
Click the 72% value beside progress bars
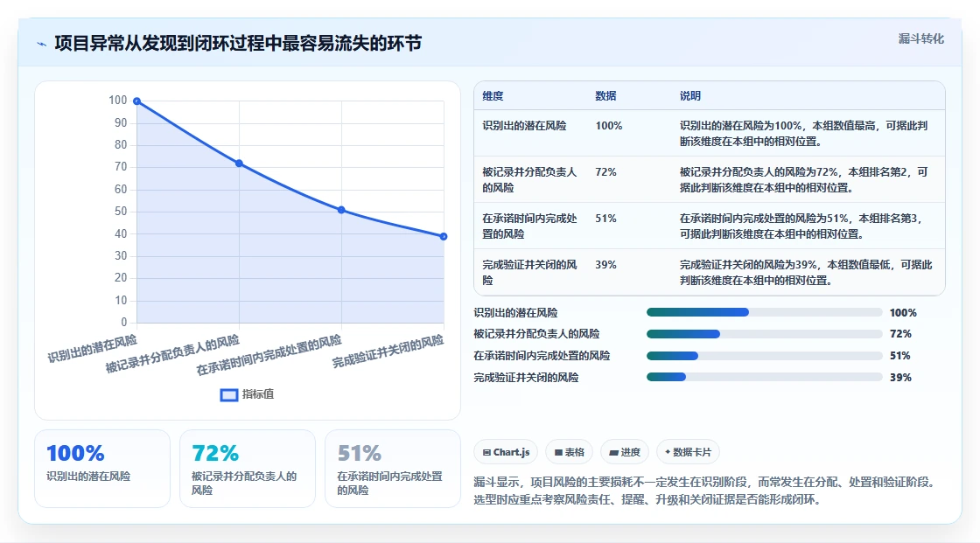click(900, 334)
